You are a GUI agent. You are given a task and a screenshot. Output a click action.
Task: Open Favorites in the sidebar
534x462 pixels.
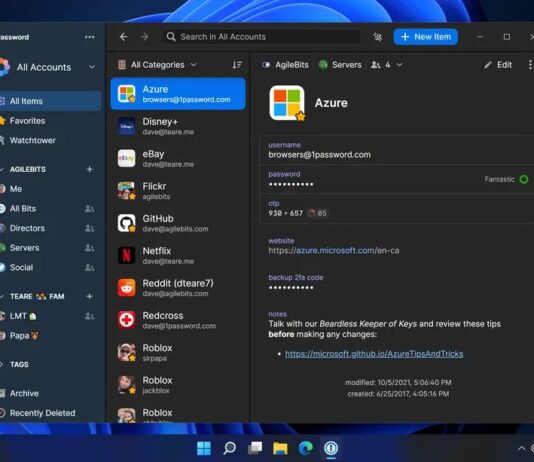50,121
